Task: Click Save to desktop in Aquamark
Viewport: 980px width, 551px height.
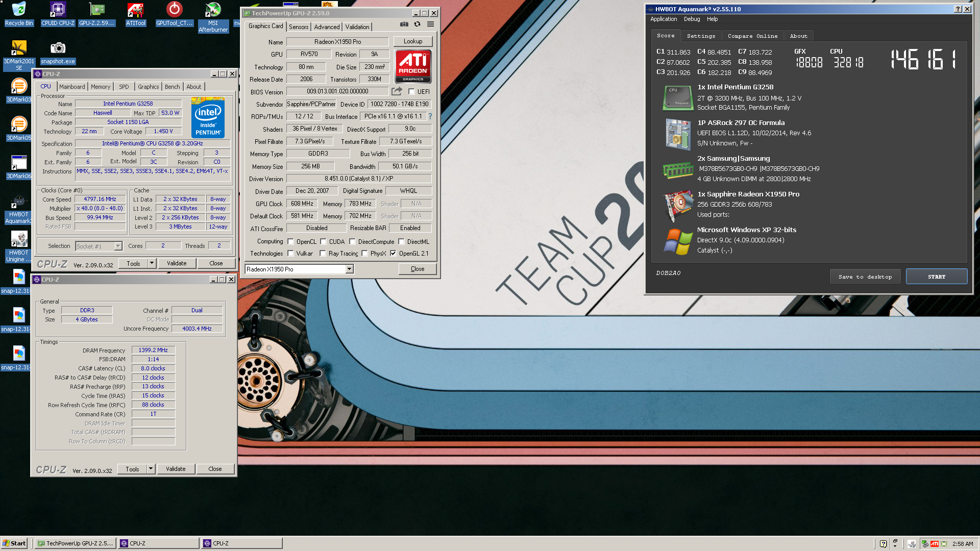Action: [x=865, y=277]
